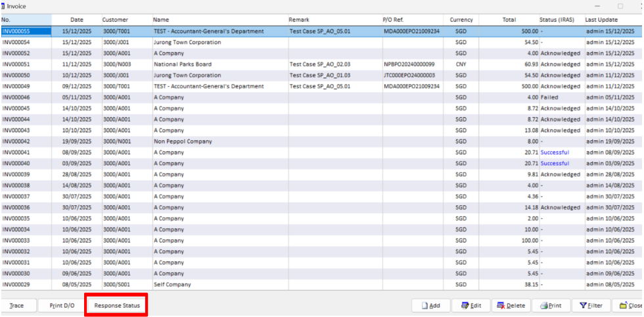Select invoice INV000049
This screenshot has height=317, width=644.
[321, 86]
